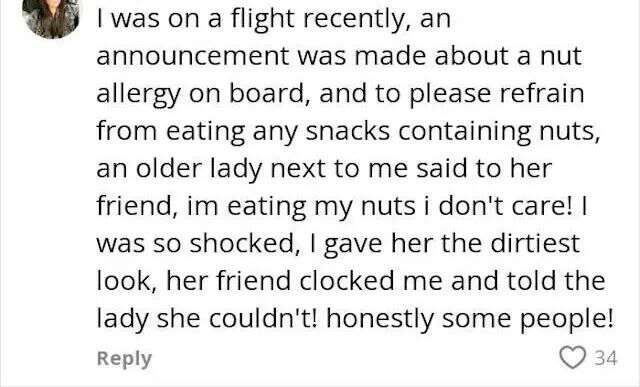This screenshot has height=387, width=640.
Task: Click the word 'dirtiest' in the comment
Action: (535, 243)
